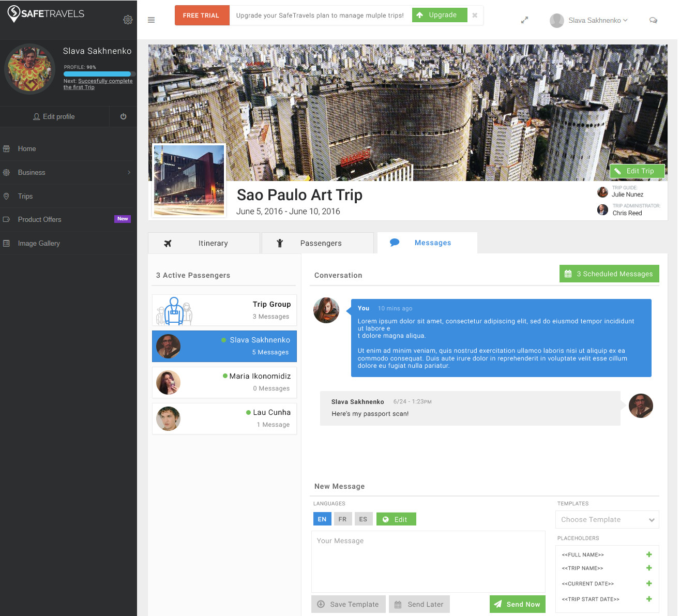Insert TRIP START DATE placeholder via plus
This screenshot has width=680, height=616.
tap(649, 599)
